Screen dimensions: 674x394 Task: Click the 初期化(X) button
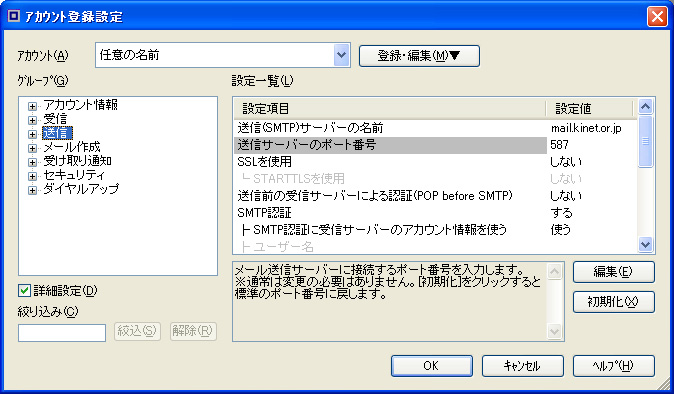[613, 302]
